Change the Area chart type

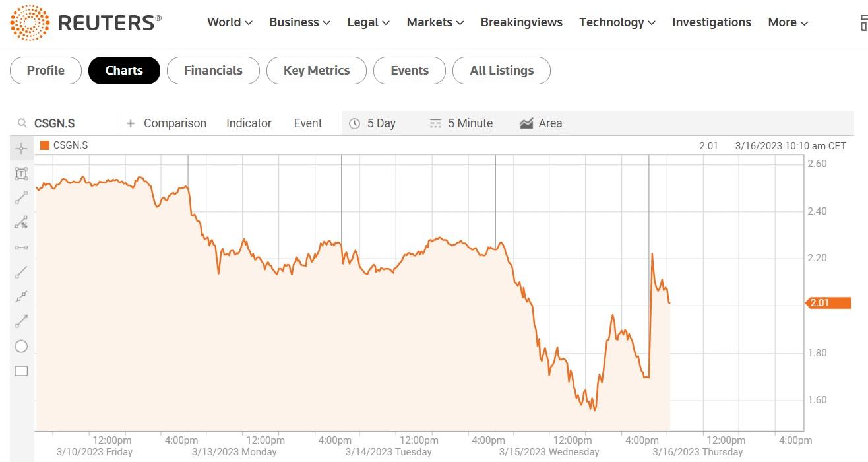coord(541,123)
